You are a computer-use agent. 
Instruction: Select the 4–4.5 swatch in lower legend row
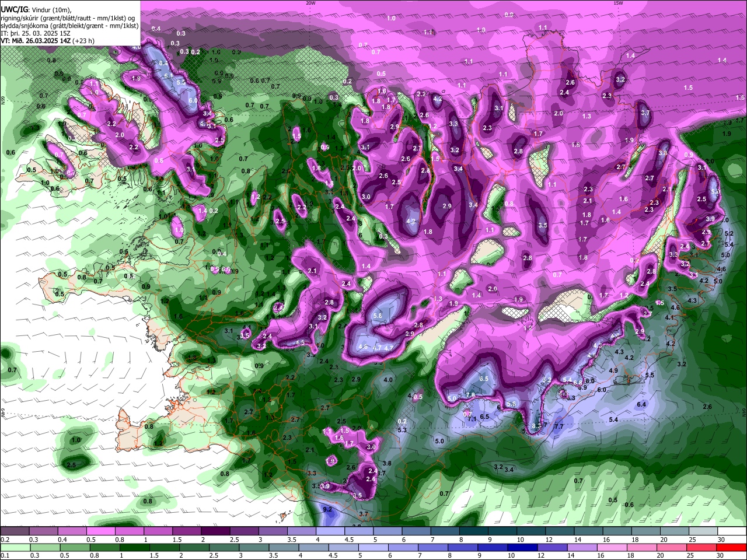pyautogui.click(x=314, y=547)
